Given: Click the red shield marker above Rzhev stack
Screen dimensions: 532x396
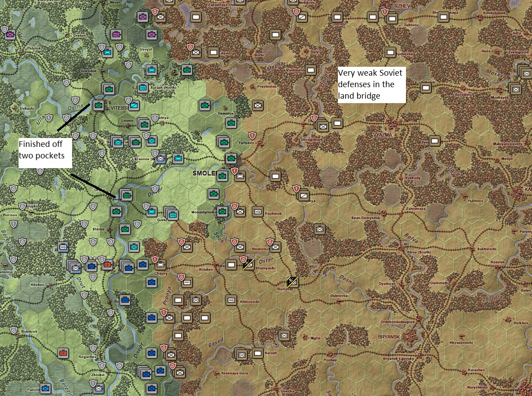Looking at the screenshot, I should (385, 12).
